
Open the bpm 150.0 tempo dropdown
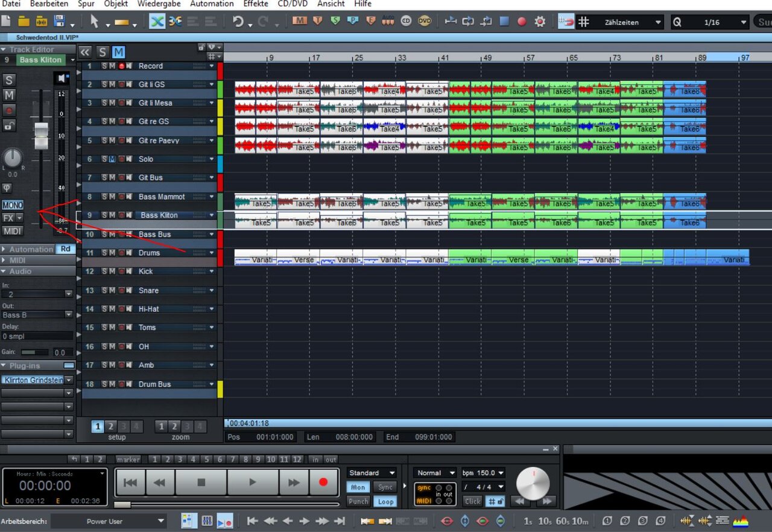coord(483,473)
